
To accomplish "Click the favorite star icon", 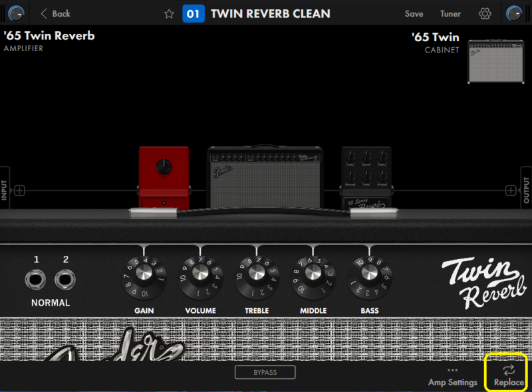I will coord(169,14).
